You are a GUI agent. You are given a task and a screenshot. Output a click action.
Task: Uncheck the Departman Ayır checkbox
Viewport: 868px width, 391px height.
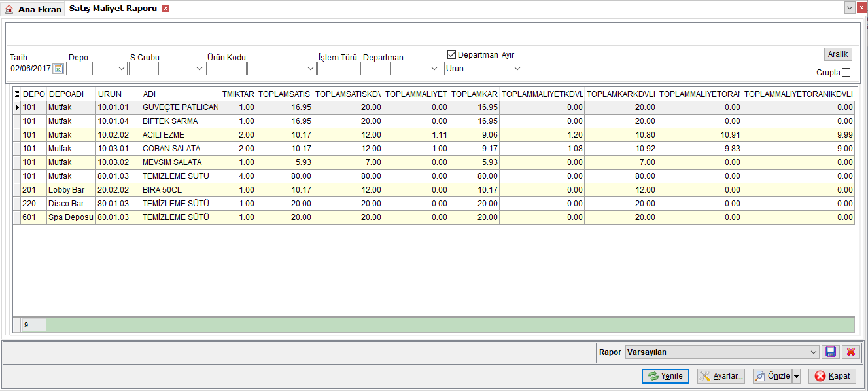[x=451, y=55]
